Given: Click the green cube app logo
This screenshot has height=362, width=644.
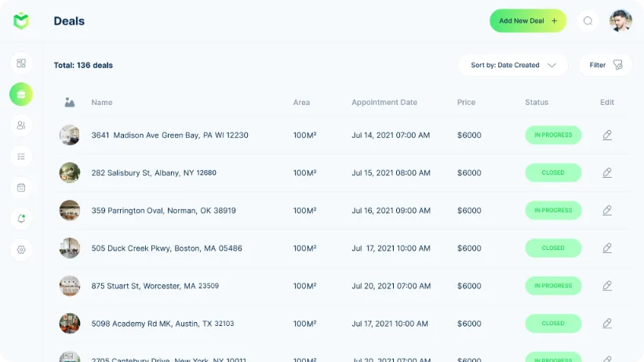Looking at the screenshot, I should point(21,20).
